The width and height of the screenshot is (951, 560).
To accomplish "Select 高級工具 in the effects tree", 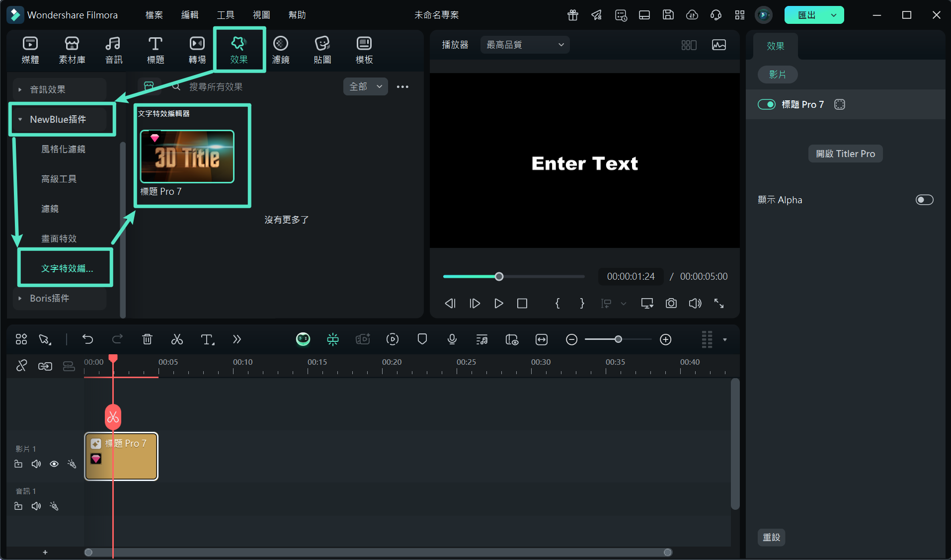I will [x=59, y=179].
